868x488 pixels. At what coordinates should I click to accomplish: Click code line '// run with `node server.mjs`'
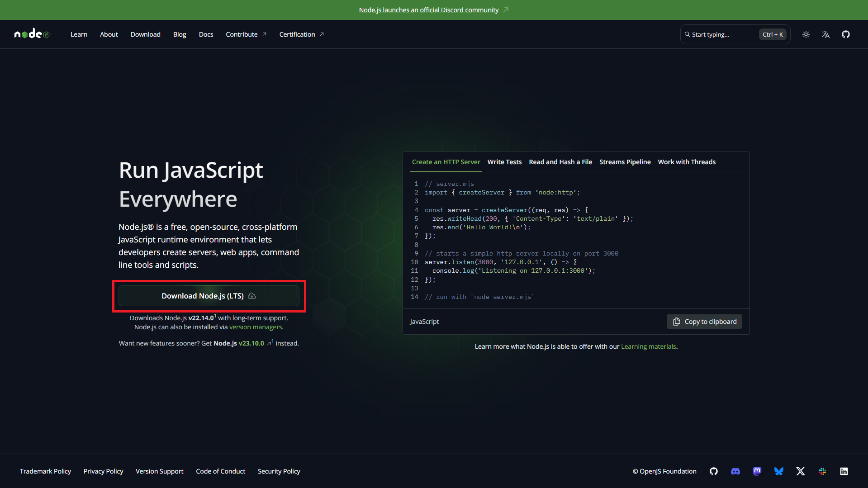pos(479,297)
